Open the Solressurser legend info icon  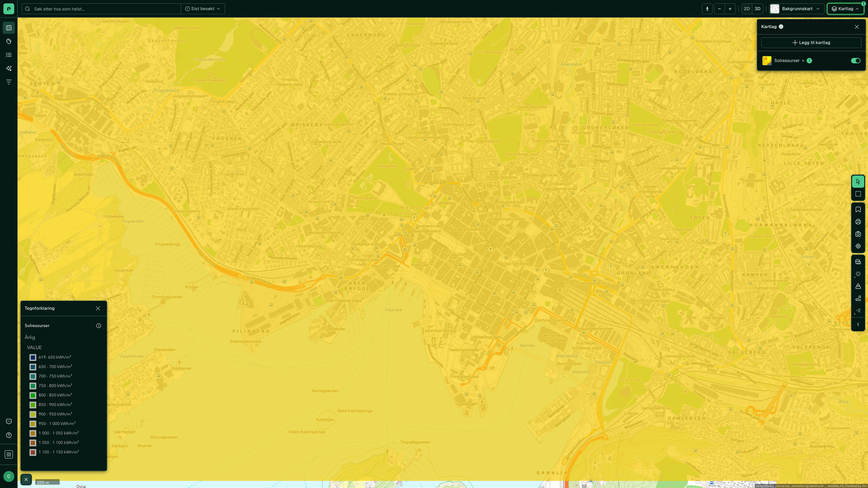click(99, 326)
